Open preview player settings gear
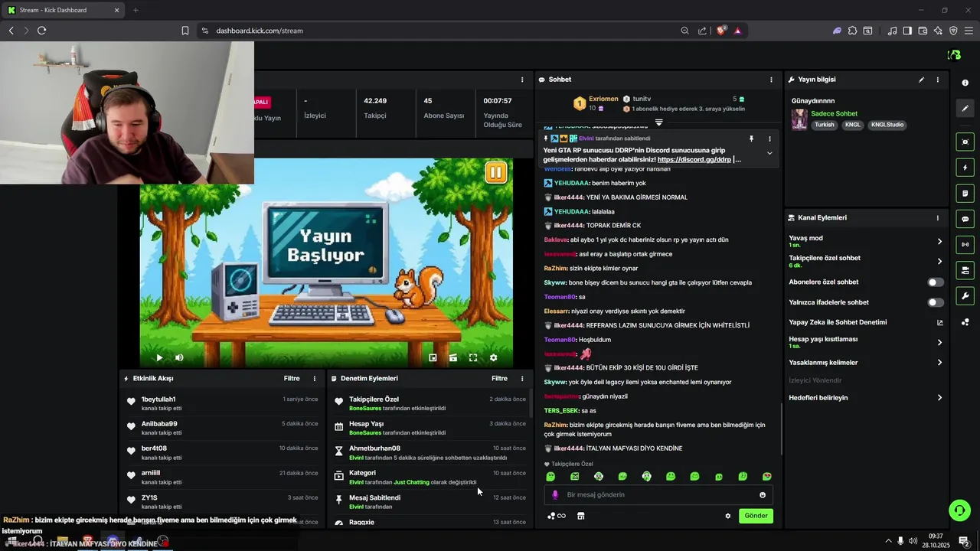 click(493, 357)
